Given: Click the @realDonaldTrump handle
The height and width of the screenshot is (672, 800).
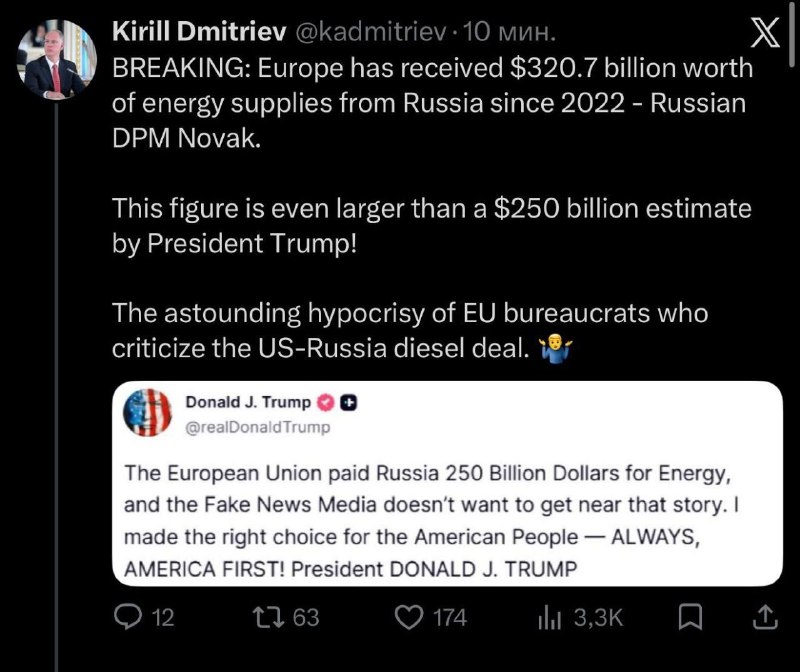Looking at the screenshot, I should coord(258,427).
